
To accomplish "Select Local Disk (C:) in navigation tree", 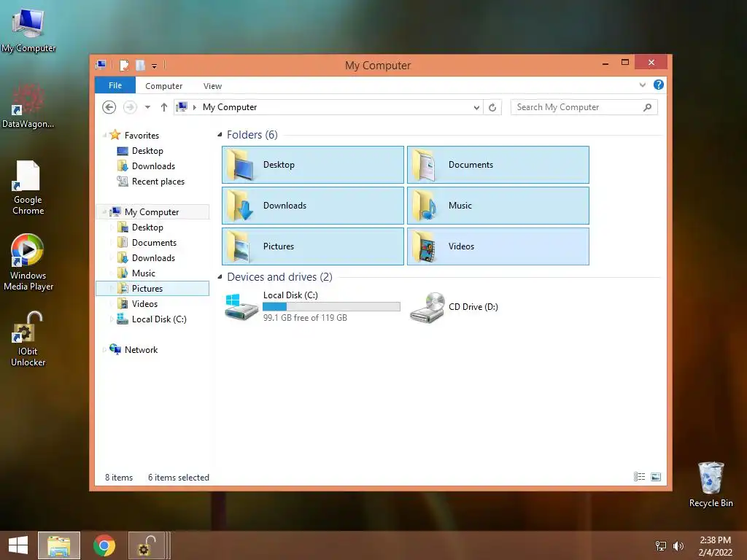I will click(158, 319).
